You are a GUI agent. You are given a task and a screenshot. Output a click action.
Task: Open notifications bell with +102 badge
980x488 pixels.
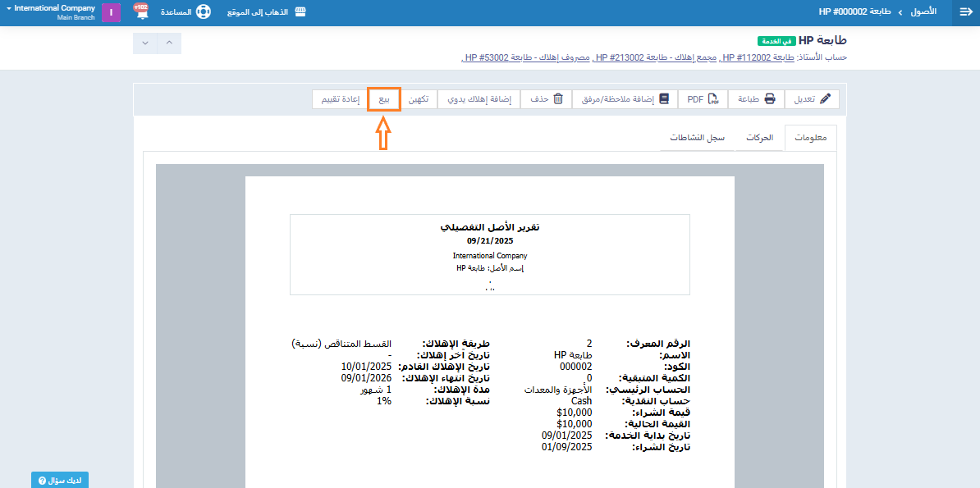tap(140, 13)
